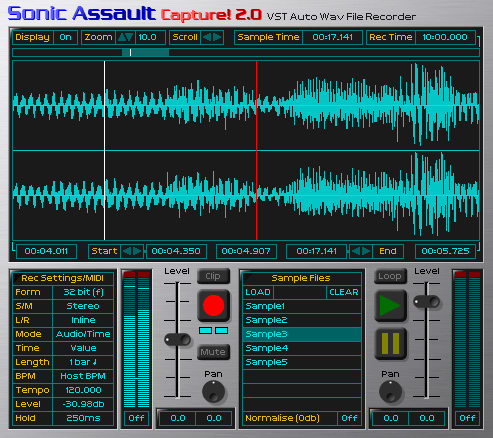
Task: Click the Zoom up/down arrows
Action: click(125, 37)
